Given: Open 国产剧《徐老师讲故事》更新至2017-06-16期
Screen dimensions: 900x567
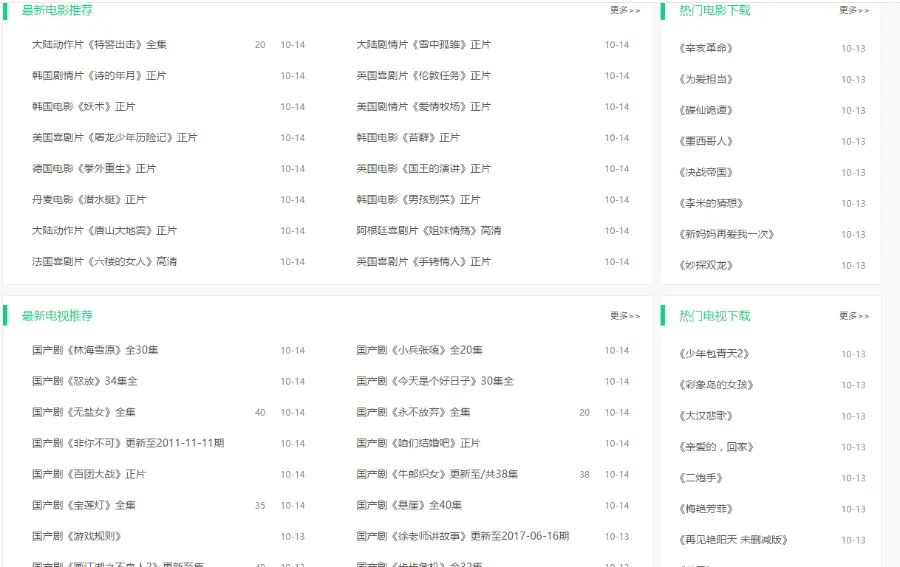Looking at the screenshot, I should (x=463, y=536).
